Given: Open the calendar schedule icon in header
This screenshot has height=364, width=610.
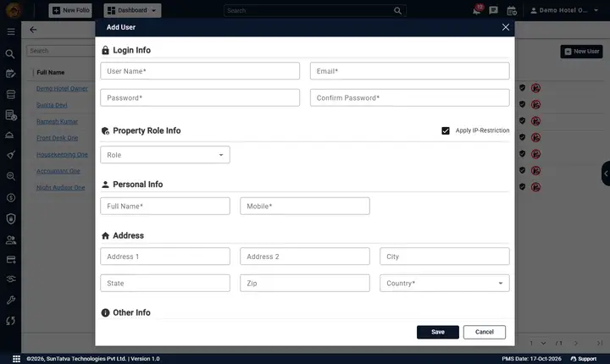Looking at the screenshot, I should (512, 10).
